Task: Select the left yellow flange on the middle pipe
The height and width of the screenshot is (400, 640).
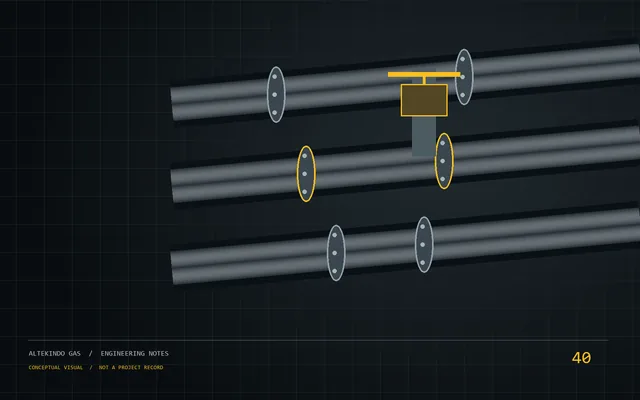Action: tap(306, 174)
